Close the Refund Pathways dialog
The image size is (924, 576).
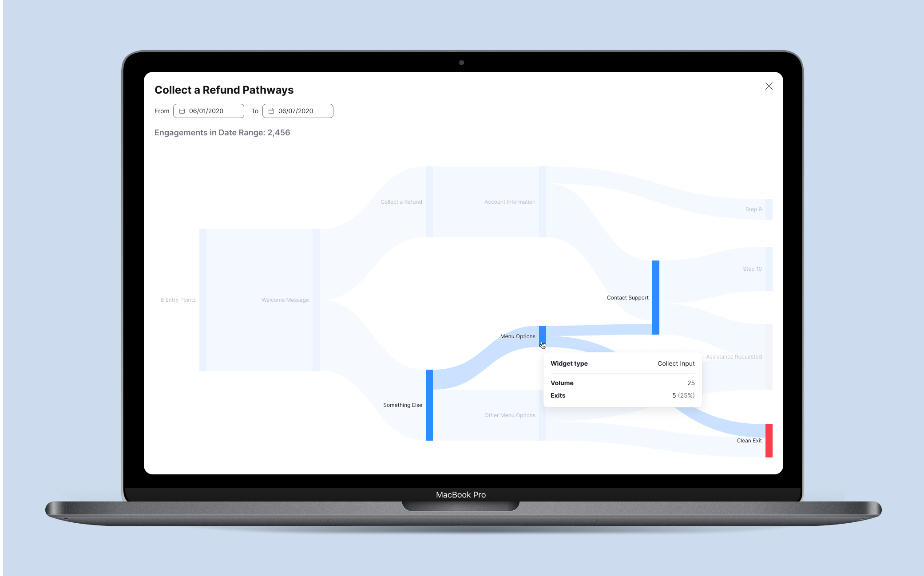(769, 86)
